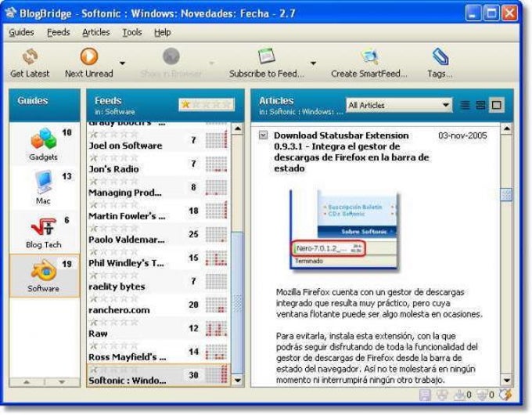
Task: Set ranchero.com star rating
Action: [x=113, y=299]
